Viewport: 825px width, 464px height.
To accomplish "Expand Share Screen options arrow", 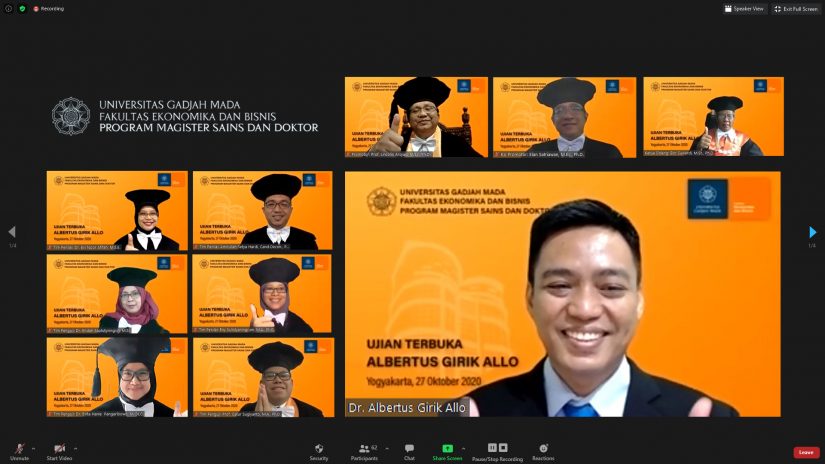I will point(464,448).
